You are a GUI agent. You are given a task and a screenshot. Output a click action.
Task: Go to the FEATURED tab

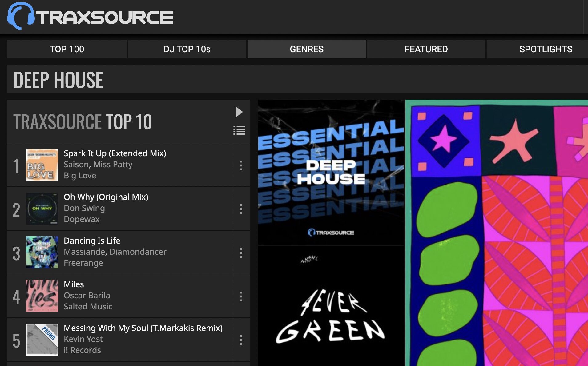tap(426, 49)
